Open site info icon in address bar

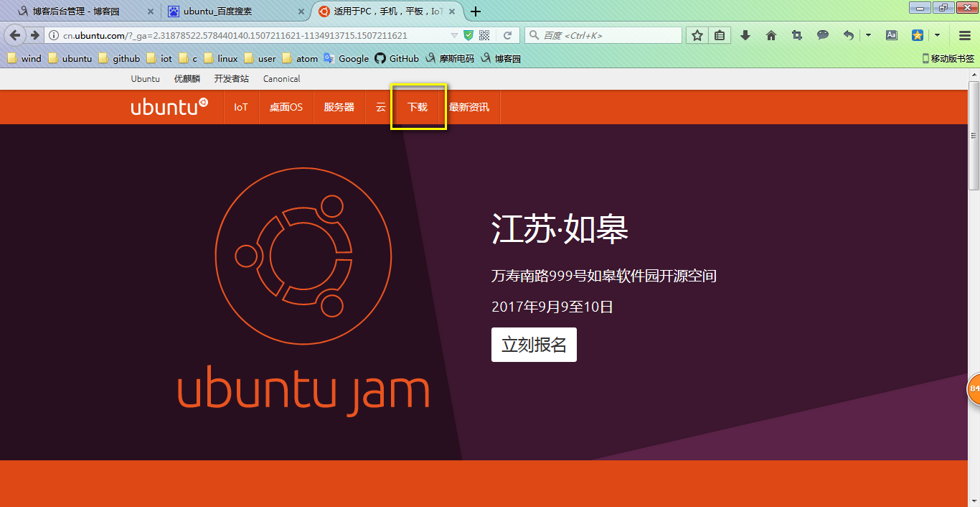tap(54, 35)
